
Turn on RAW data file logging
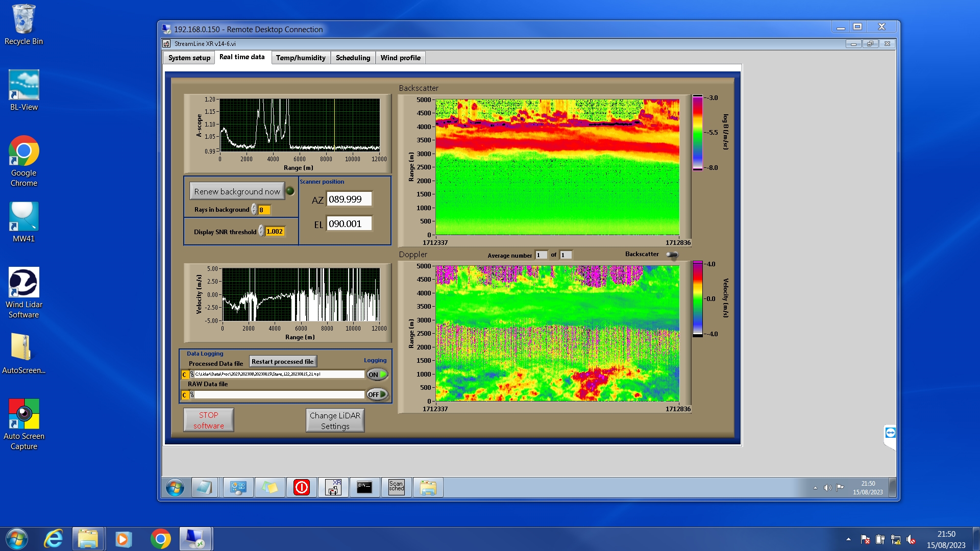[377, 394]
